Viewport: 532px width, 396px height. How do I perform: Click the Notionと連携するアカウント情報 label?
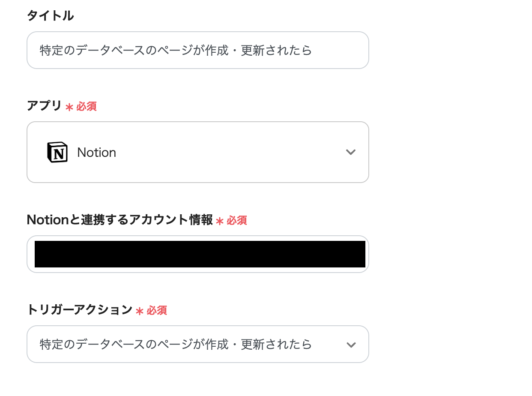pyautogui.click(x=120, y=220)
